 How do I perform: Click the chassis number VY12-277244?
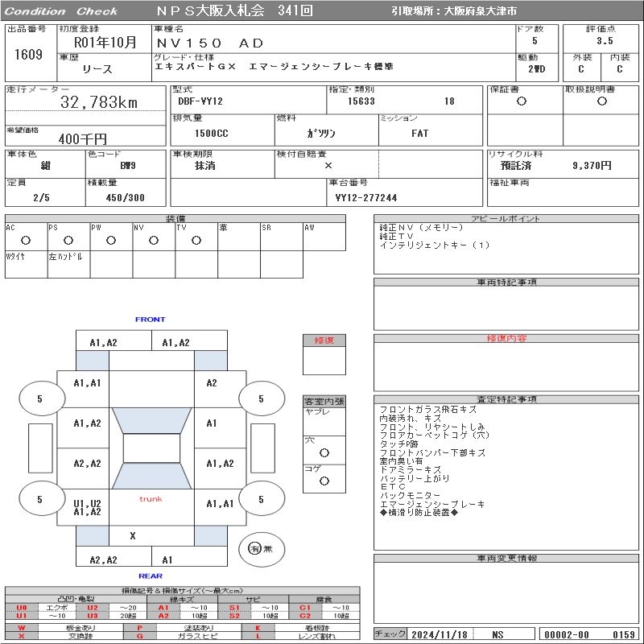(x=366, y=197)
